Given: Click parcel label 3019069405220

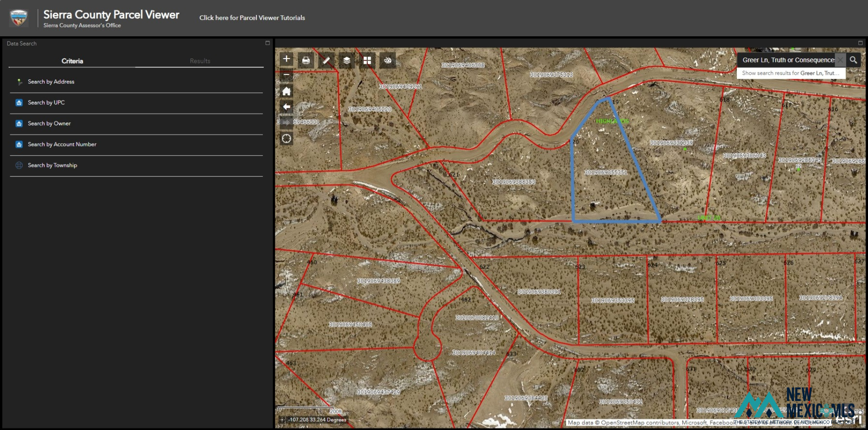Looking at the screenshot, I should coord(370,109).
